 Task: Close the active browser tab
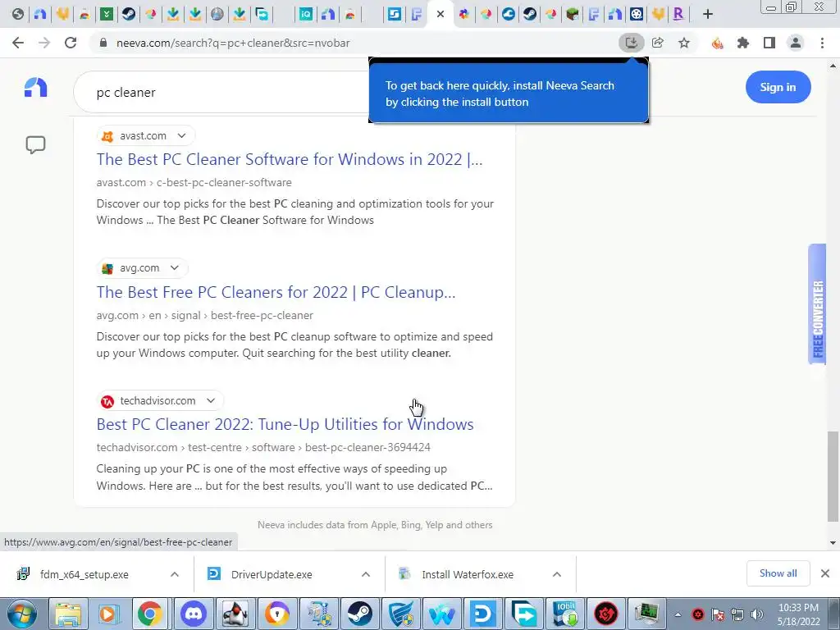(441, 15)
